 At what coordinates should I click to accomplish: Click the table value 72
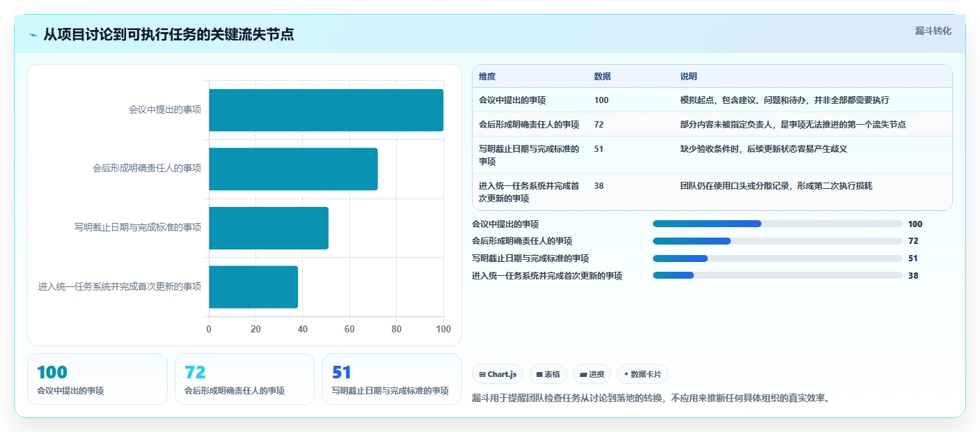pos(599,125)
